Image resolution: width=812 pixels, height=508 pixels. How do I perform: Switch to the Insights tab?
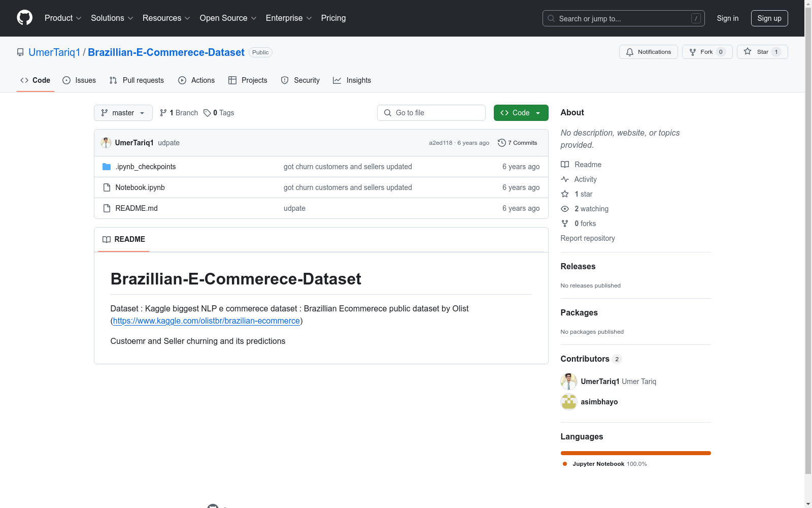(352, 80)
